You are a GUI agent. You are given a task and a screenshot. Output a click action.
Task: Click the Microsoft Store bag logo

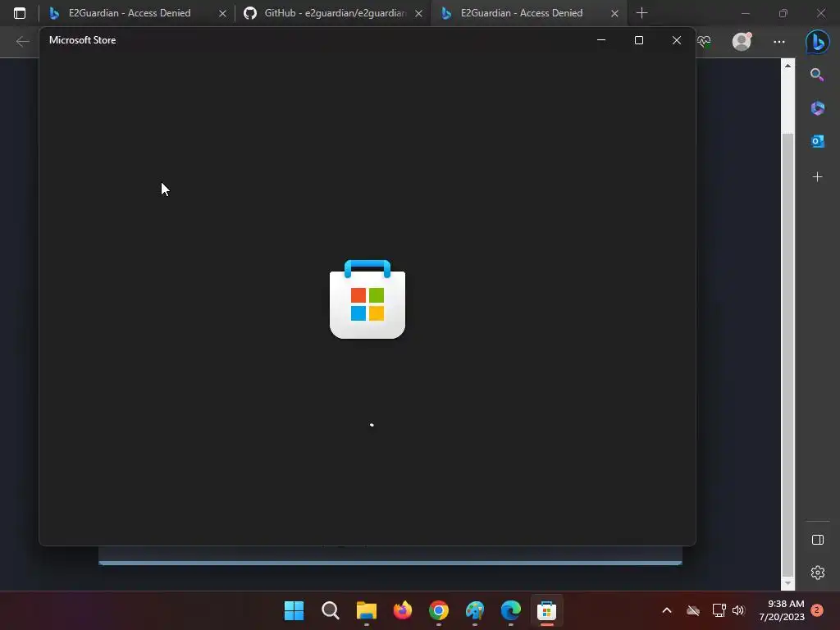[367, 299]
